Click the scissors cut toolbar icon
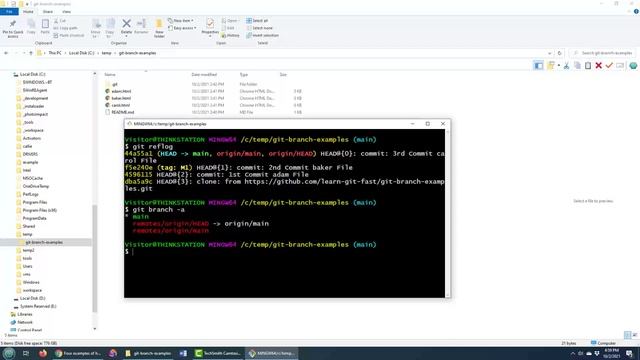The width and height of the screenshot is (640, 360). [567, 66]
